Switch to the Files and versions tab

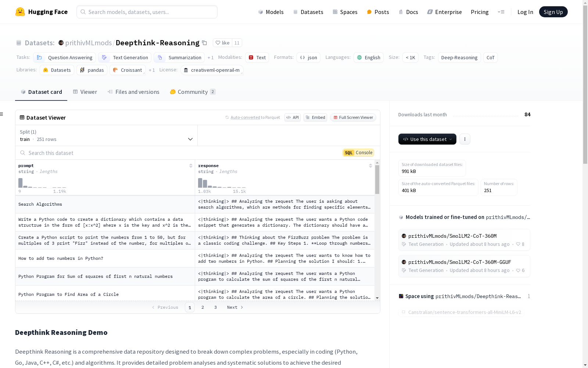coord(133,92)
